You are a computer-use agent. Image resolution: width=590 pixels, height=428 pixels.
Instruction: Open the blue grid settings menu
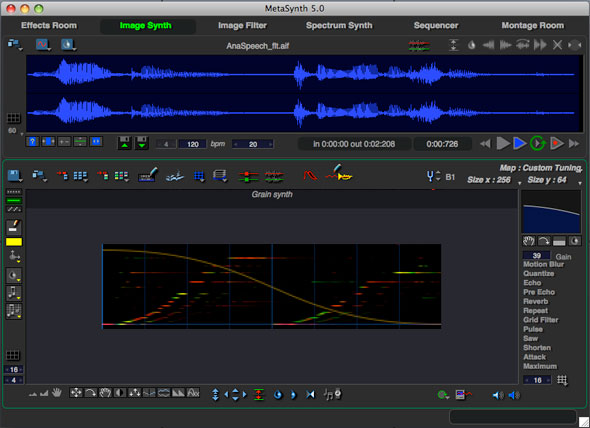point(199,176)
